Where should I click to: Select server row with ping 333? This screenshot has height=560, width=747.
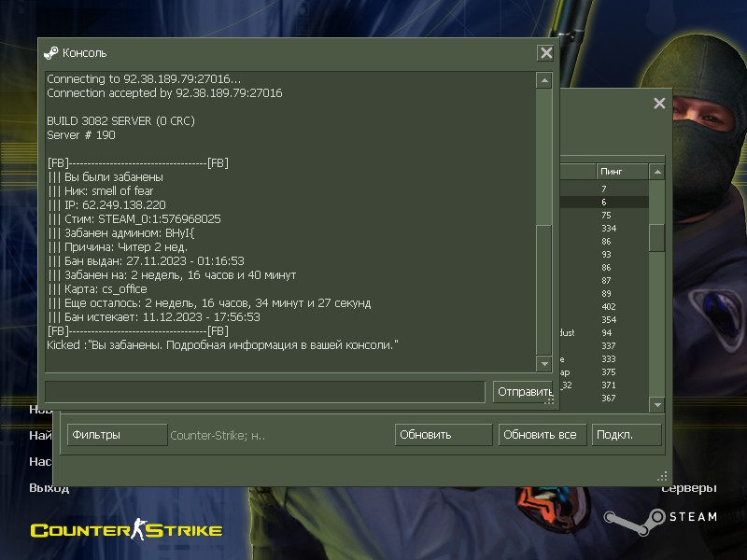[604, 358]
